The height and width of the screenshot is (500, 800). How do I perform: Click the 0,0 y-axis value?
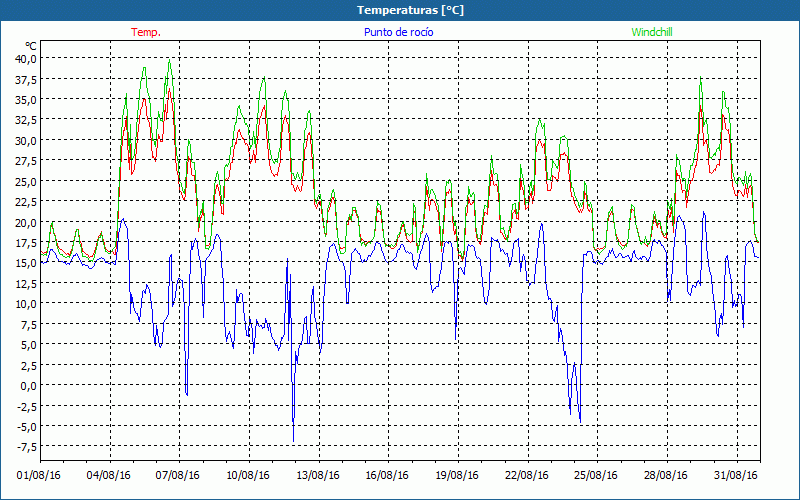click(29, 386)
